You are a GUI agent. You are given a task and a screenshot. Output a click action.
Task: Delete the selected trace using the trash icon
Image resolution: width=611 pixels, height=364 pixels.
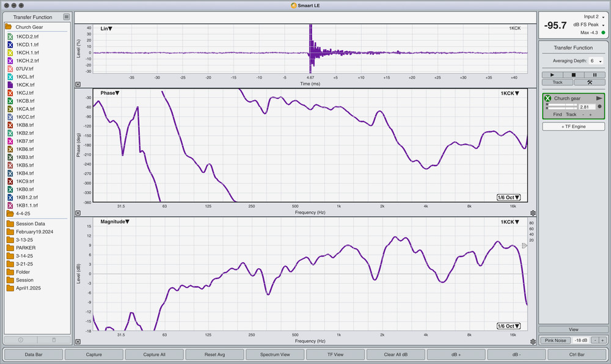click(x=54, y=339)
